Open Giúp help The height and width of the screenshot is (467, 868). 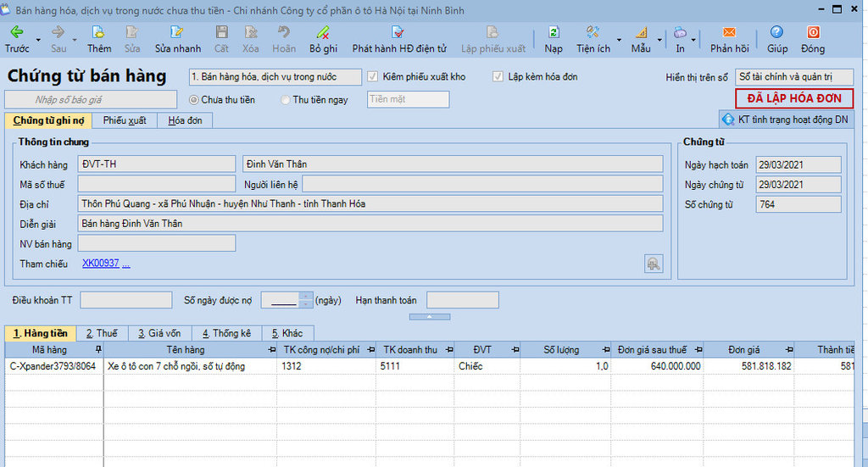click(x=776, y=39)
